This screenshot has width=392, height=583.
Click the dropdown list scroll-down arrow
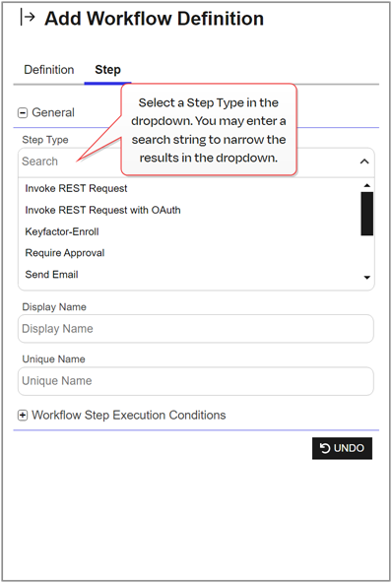[367, 278]
